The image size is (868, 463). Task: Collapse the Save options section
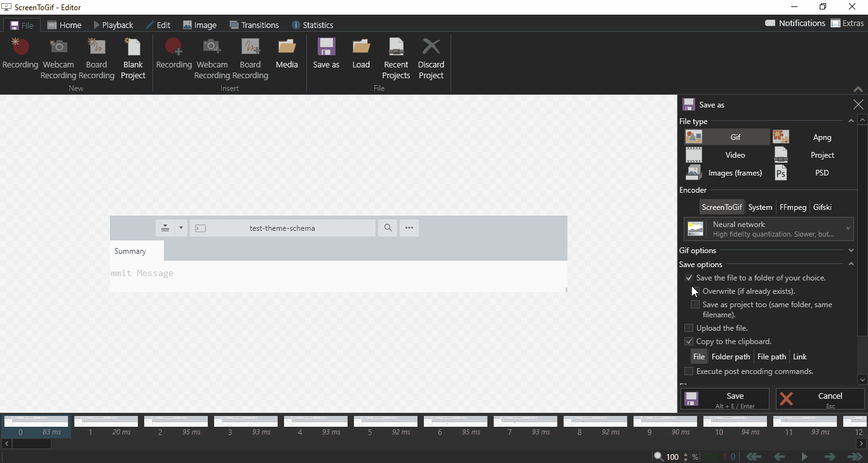pyautogui.click(x=851, y=264)
